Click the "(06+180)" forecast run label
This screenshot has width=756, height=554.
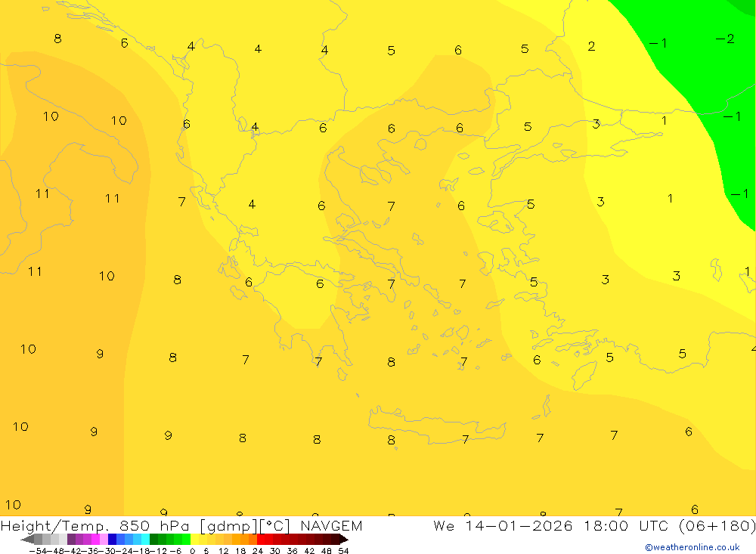[717, 525]
